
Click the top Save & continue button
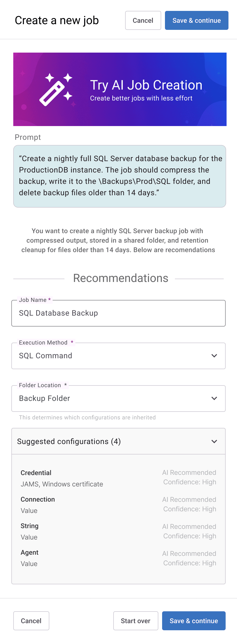point(196,21)
